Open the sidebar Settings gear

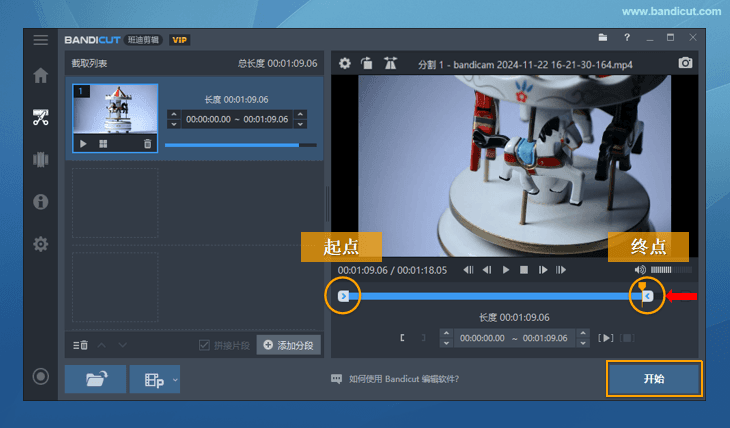[x=41, y=244]
